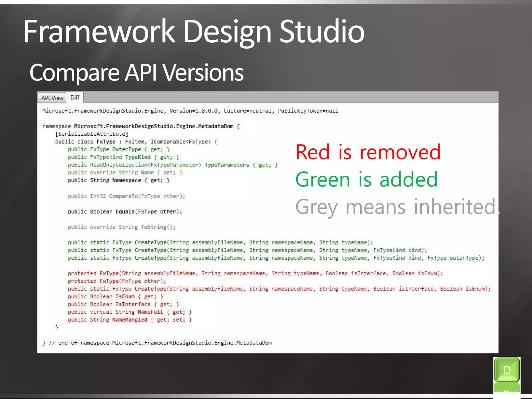
Task: Click the red NameMangled property line
Action: point(130,320)
